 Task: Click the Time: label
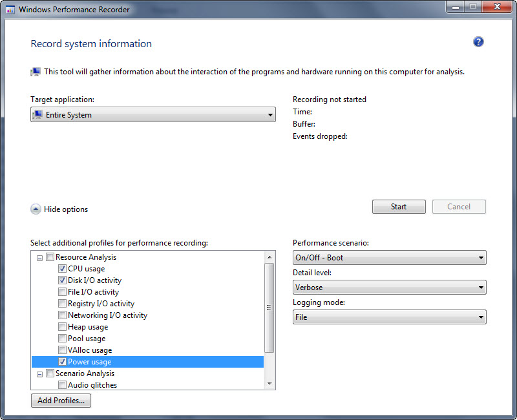tap(302, 112)
